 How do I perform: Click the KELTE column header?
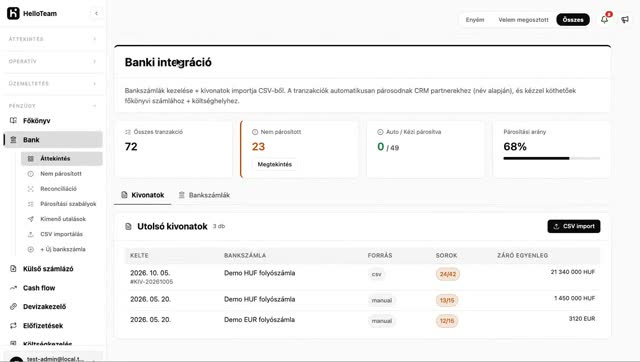tap(139, 255)
